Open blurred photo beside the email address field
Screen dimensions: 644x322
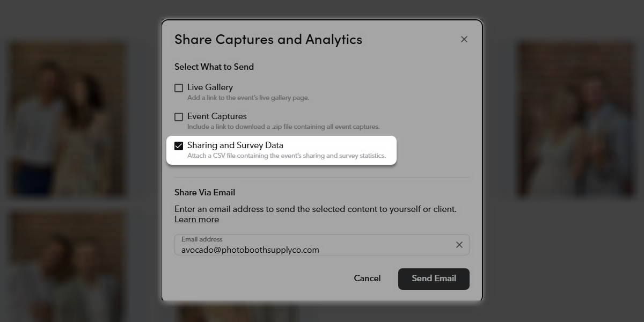(67, 267)
